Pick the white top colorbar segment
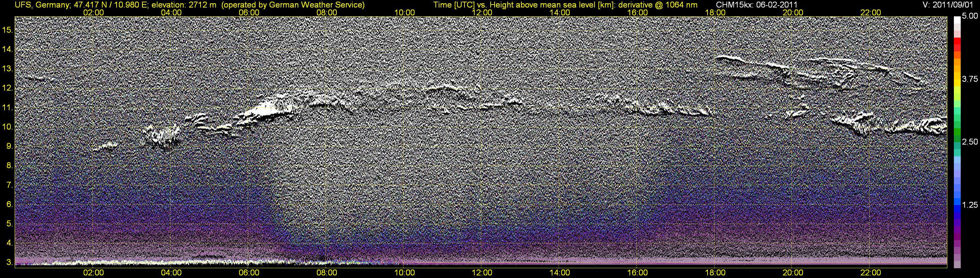Image resolution: width=980 pixels, height=278 pixels. click(957, 20)
